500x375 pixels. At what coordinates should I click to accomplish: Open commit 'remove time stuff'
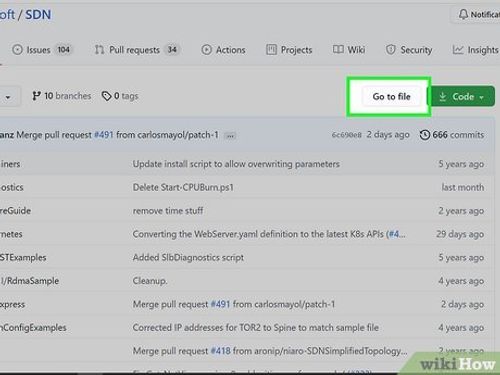pyautogui.click(x=168, y=211)
